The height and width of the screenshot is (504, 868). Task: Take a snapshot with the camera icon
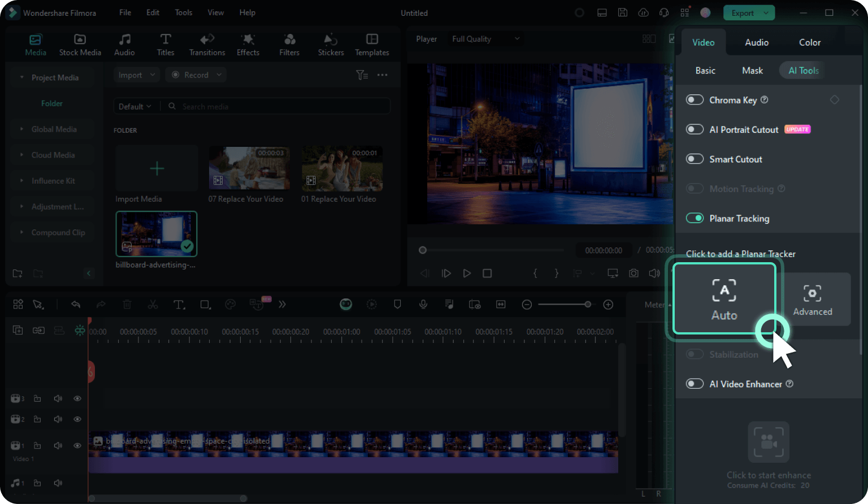[633, 273]
